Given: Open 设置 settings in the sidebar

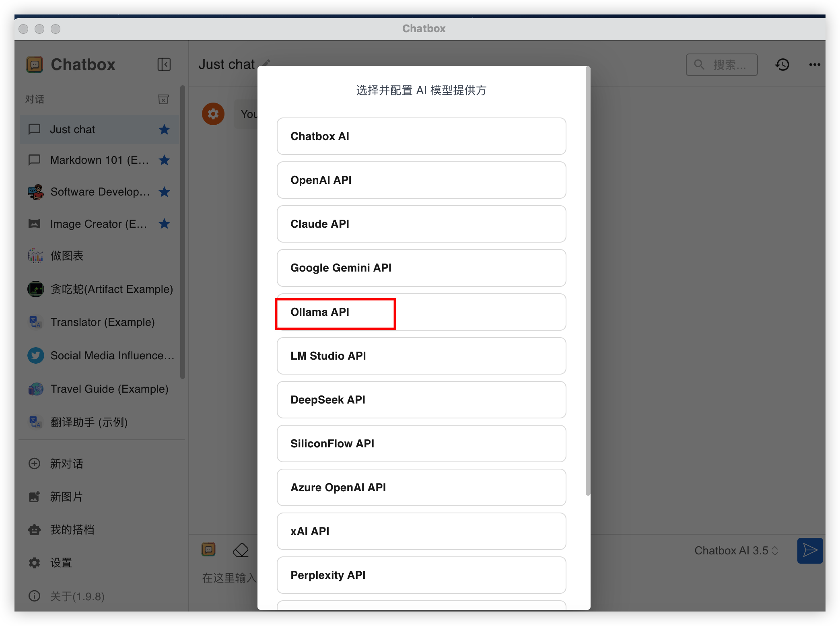Looking at the screenshot, I should click(61, 562).
